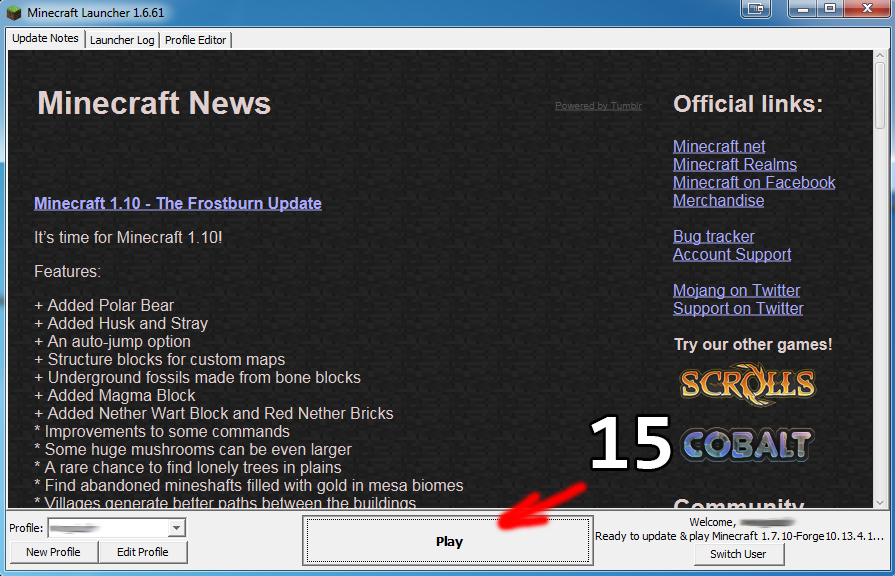Open the Mojang on Twitter link
Image resolution: width=895 pixels, height=576 pixels.
click(x=736, y=291)
